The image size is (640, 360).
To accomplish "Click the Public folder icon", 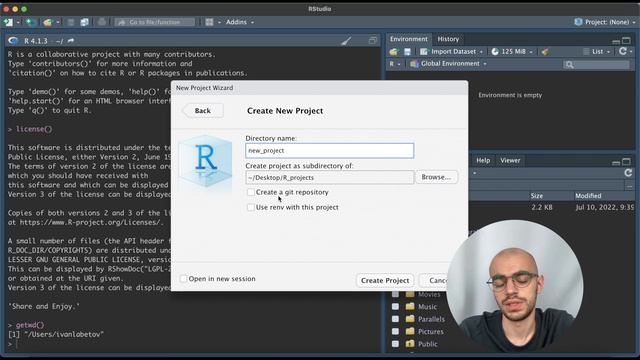I will [410, 344].
